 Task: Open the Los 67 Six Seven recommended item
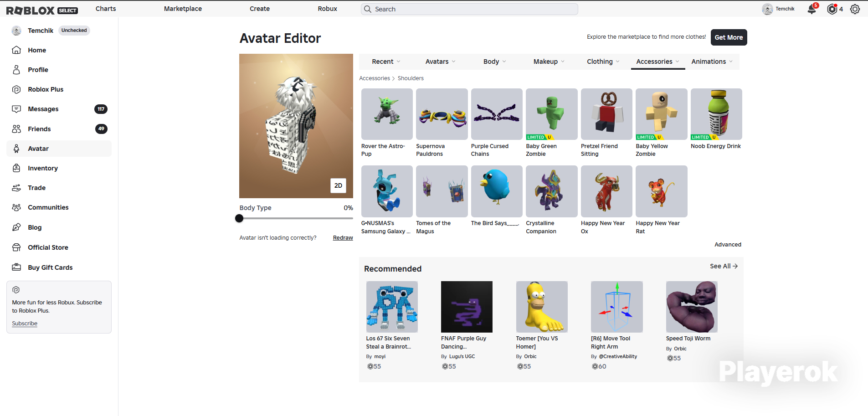(x=392, y=307)
